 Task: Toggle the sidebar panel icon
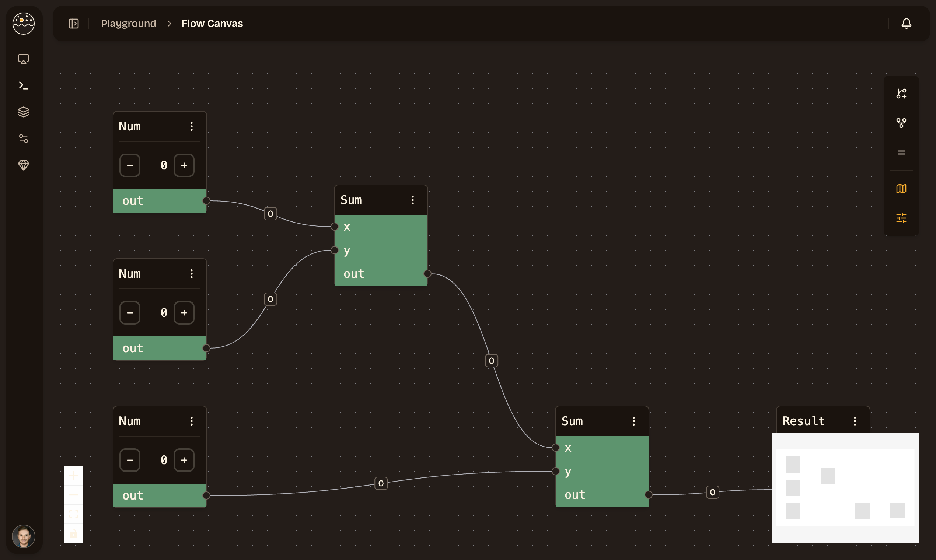click(74, 24)
